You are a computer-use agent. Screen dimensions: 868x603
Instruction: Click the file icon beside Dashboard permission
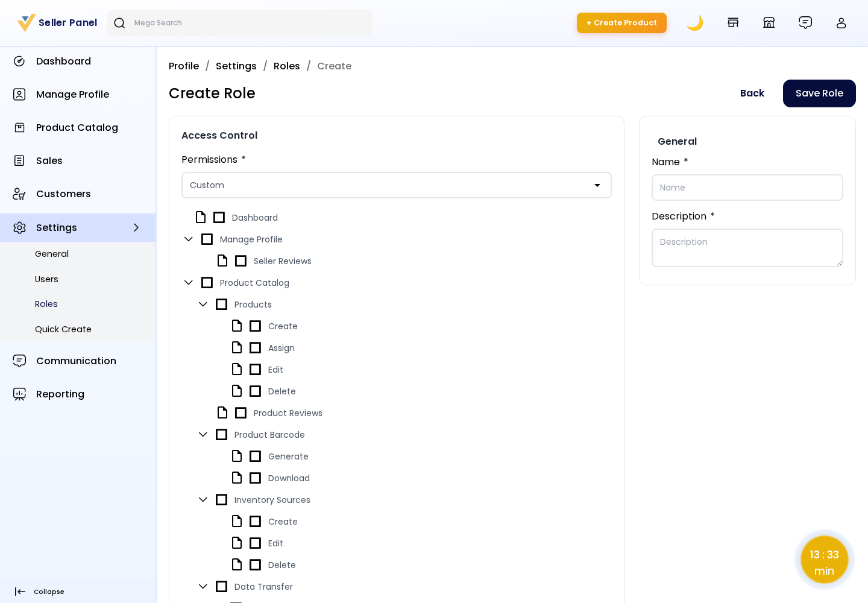click(201, 217)
